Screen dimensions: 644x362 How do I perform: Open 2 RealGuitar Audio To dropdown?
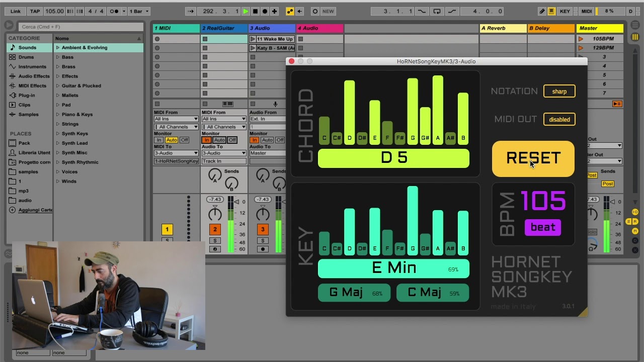224,153
